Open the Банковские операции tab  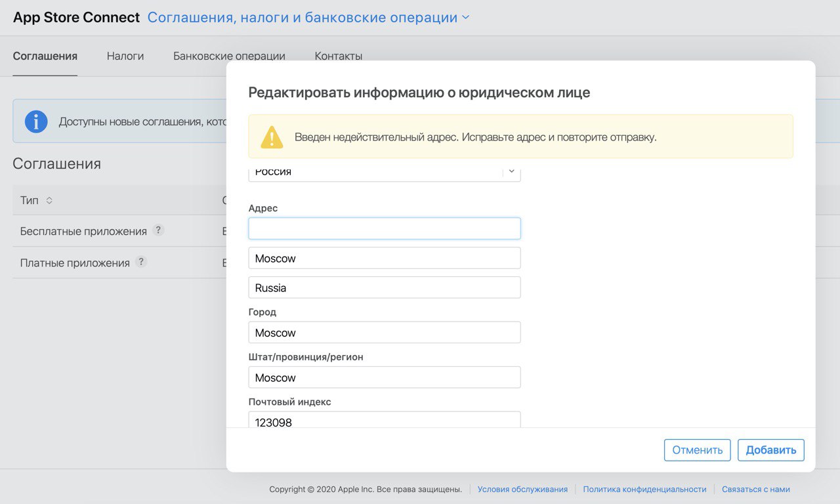point(229,56)
